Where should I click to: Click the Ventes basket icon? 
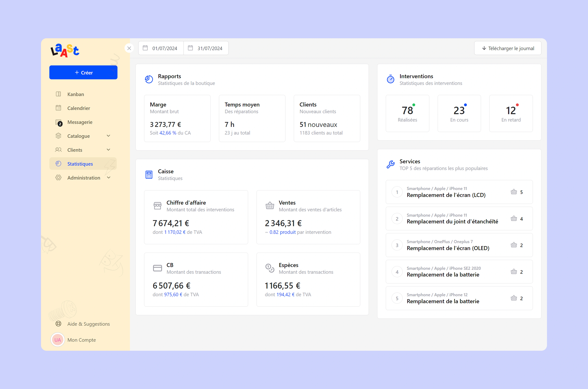coord(270,206)
